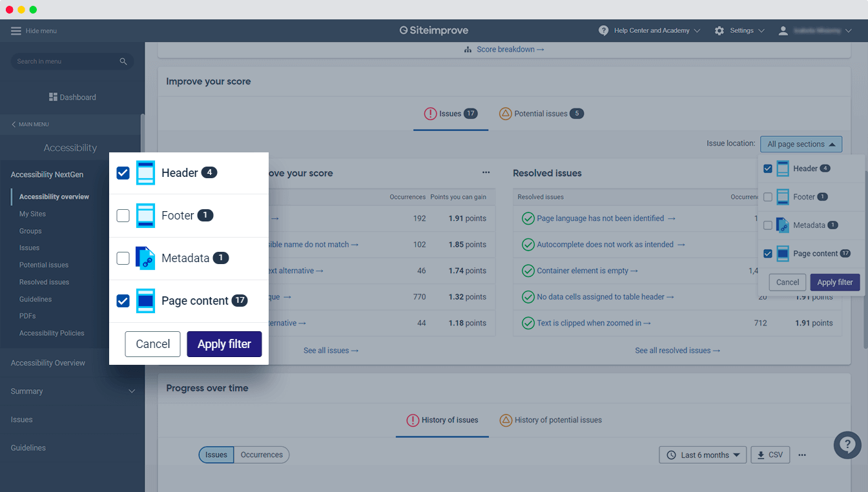
Task: Click the Dashboard grid icon
Action: click(53, 97)
